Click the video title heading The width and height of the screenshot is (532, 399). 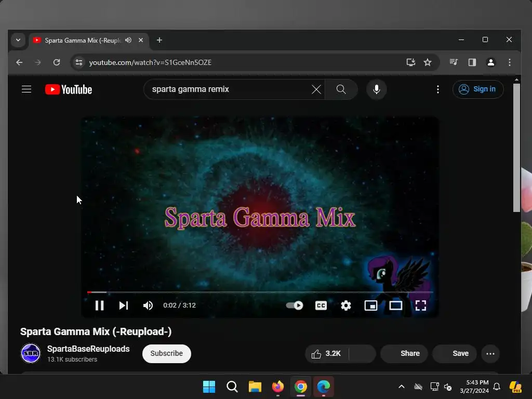(96, 331)
